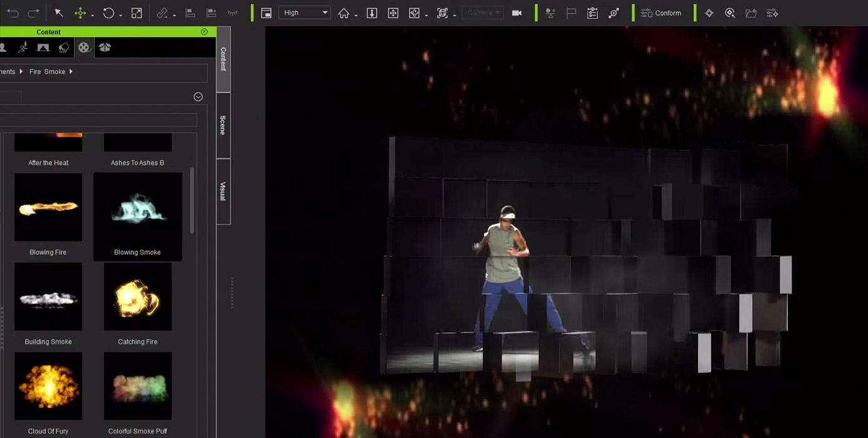Open the vertical Scene side tab

[223, 125]
